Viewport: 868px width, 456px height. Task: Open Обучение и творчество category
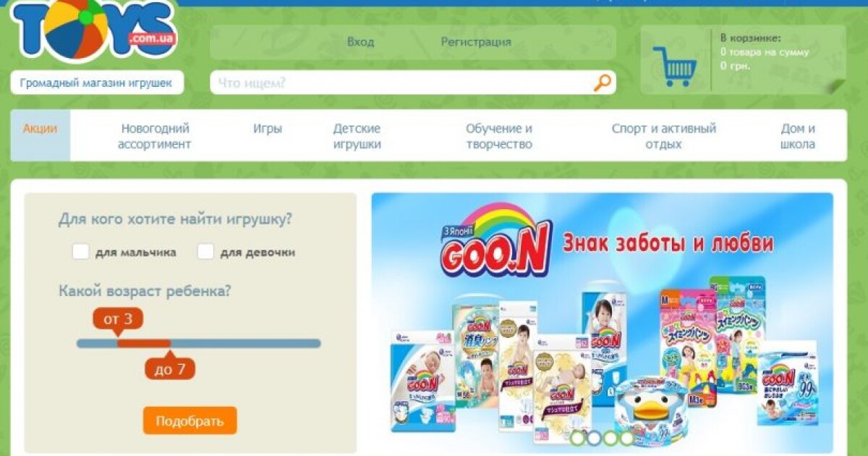click(499, 136)
